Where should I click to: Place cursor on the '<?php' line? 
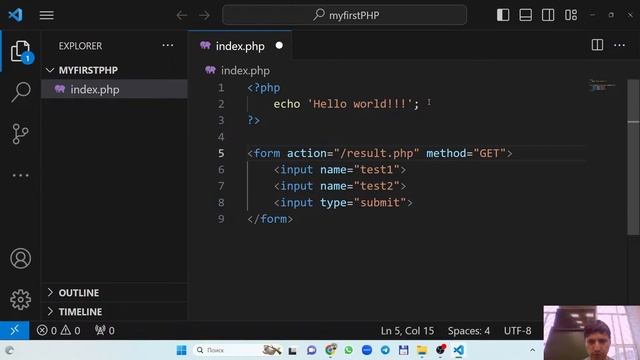click(x=264, y=88)
